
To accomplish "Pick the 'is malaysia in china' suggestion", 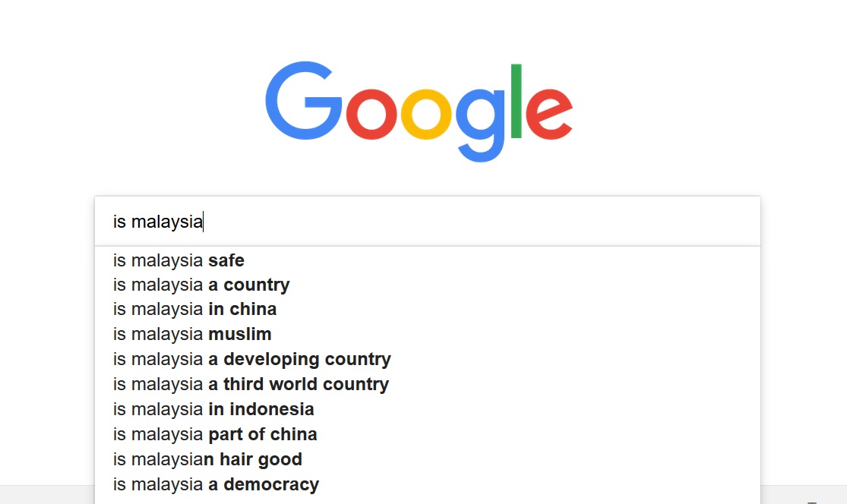I will [427, 309].
